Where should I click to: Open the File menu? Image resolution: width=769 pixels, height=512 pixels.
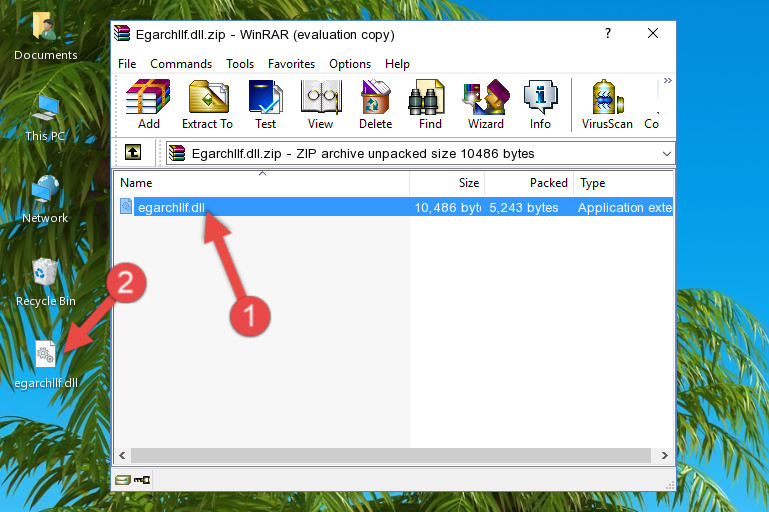click(x=127, y=64)
